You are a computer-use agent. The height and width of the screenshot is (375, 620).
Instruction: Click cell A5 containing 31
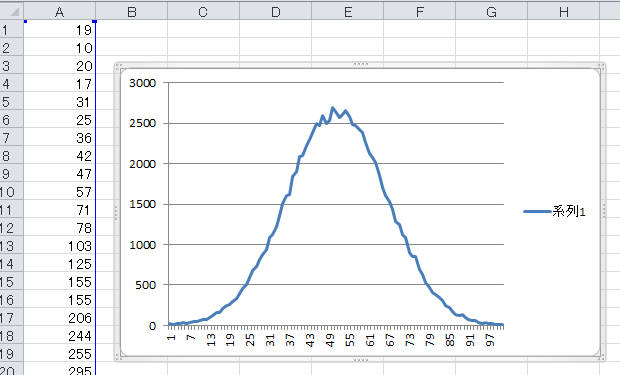[59, 101]
